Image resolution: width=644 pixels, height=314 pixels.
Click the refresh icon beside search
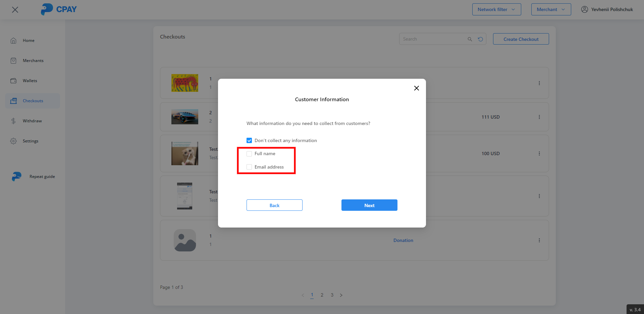click(x=480, y=39)
